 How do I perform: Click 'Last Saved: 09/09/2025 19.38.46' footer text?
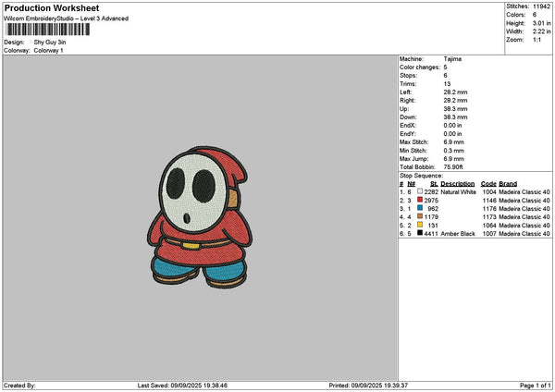[x=182, y=386]
